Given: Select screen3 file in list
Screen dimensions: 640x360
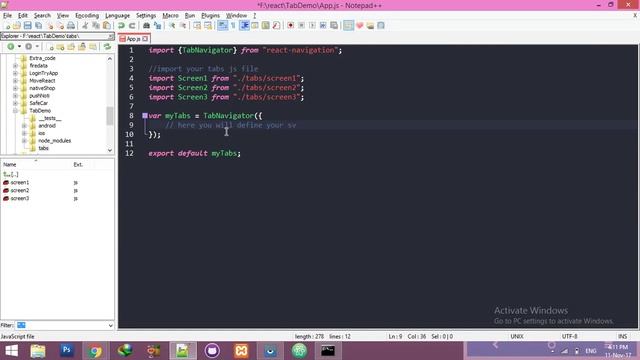Looking at the screenshot, I should (20, 198).
